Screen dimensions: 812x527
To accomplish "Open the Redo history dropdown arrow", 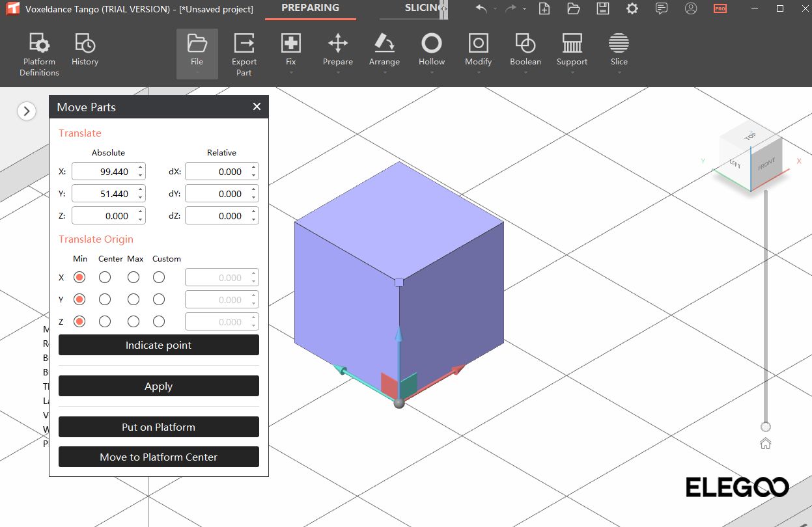I will pos(524,9).
